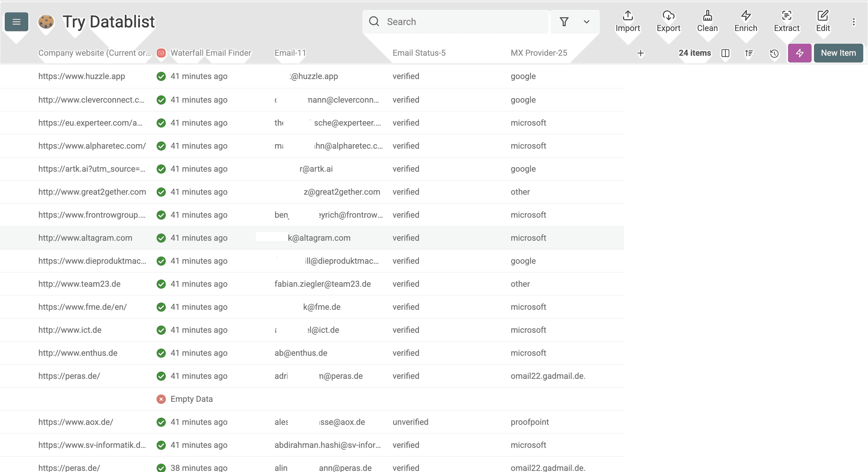Image resolution: width=868 pixels, height=472 pixels.
Task: Open the three-dot more options menu
Action: pyautogui.click(x=854, y=22)
